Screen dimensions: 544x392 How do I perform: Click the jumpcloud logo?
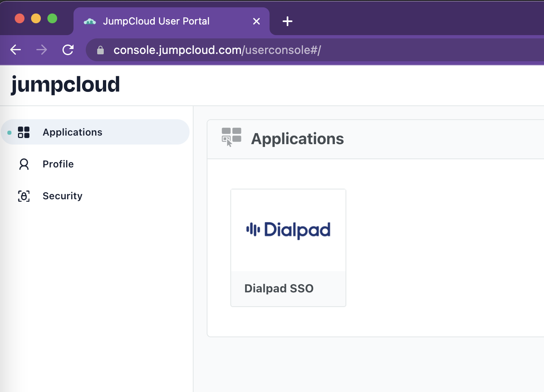65,85
